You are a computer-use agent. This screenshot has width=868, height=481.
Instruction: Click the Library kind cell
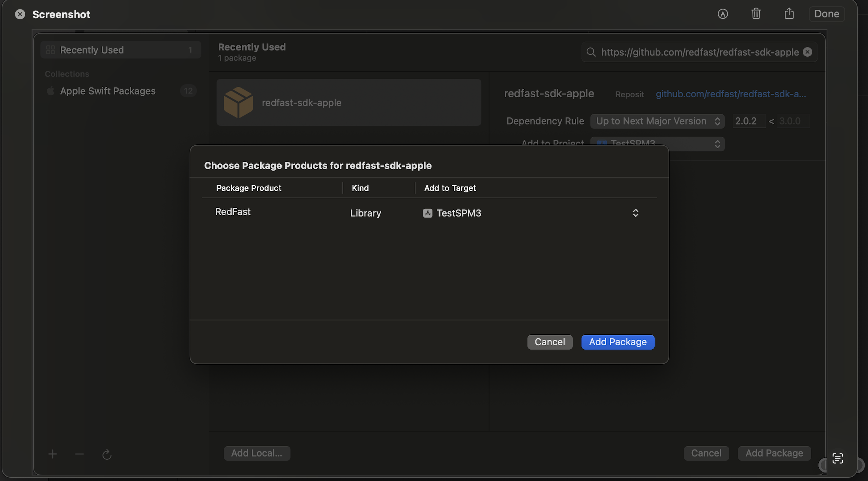click(366, 213)
